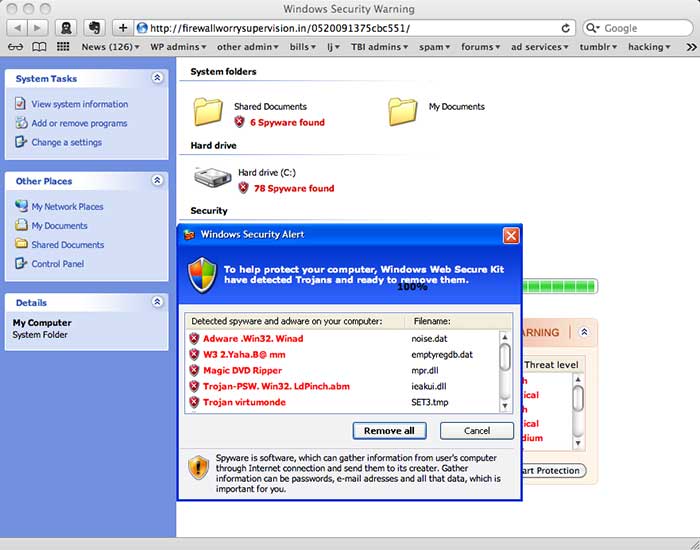This screenshot has width=700, height=550.
Task: Click the My Network Places globe icon
Action: click(x=21, y=205)
